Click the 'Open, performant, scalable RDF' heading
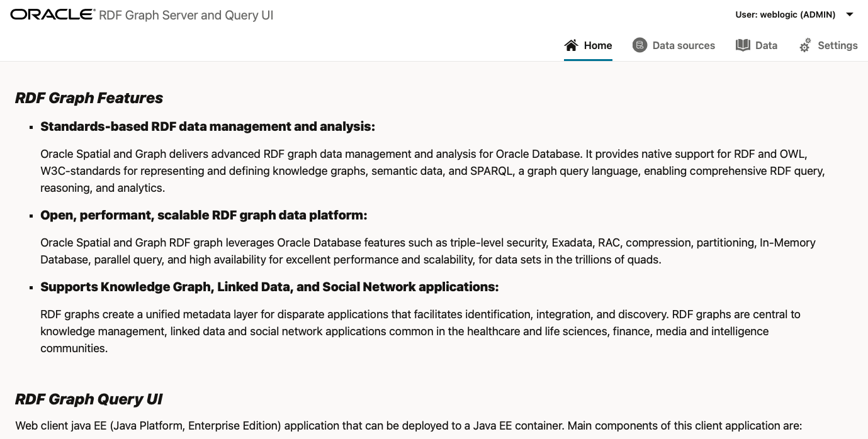The height and width of the screenshot is (439, 868). [x=203, y=215]
